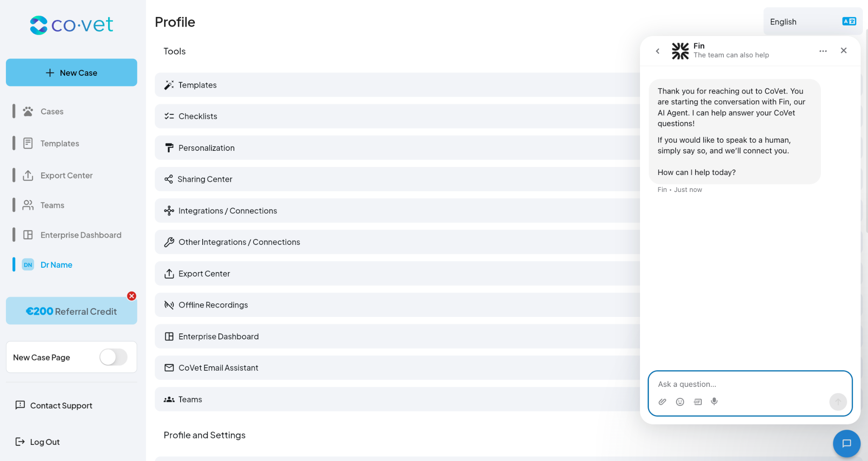The height and width of the screenshot is (461, 868).
Task: Click the sidebar Export Center upload icon
Action: 28,175
